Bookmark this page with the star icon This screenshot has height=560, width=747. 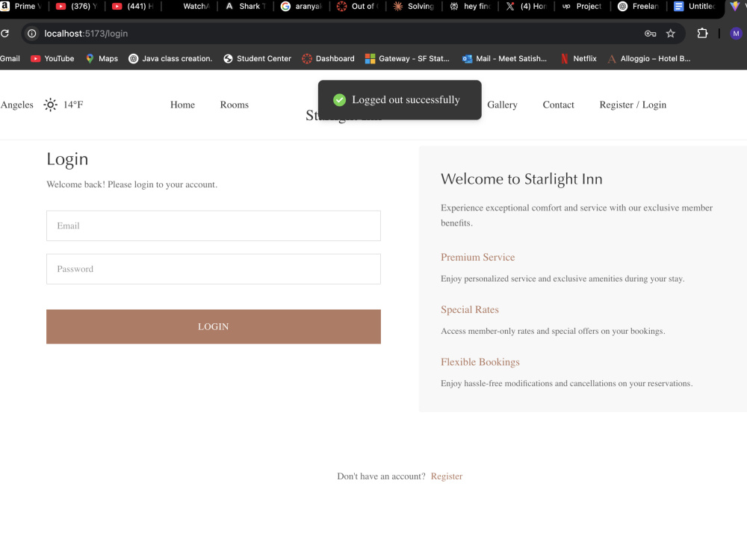click(x=671, y=34)
